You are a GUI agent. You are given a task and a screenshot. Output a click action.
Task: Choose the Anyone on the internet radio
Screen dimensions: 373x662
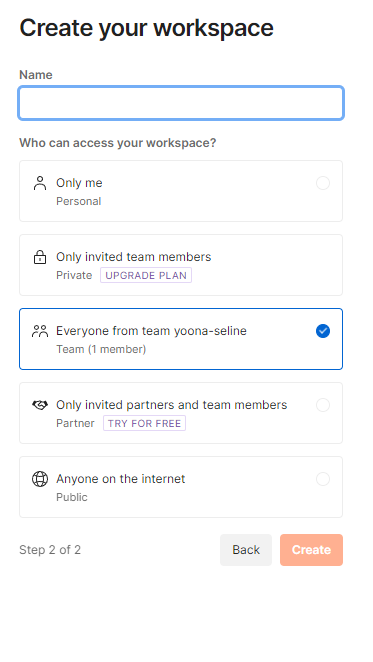point(323,479)
